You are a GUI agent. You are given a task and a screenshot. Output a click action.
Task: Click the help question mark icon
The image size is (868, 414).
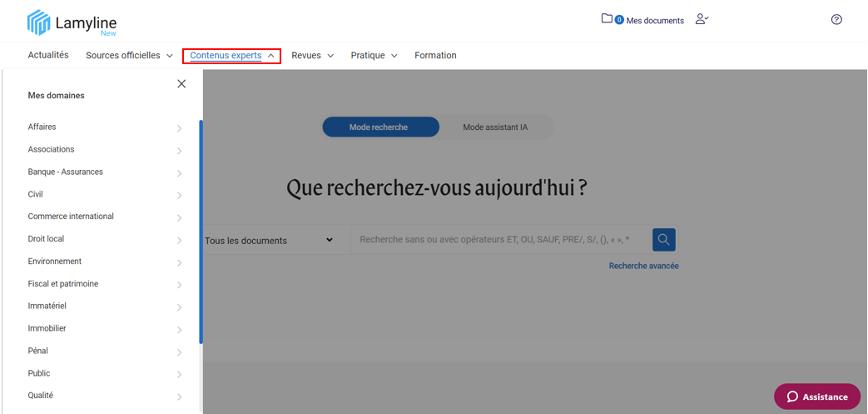click(x=836, y=20)
